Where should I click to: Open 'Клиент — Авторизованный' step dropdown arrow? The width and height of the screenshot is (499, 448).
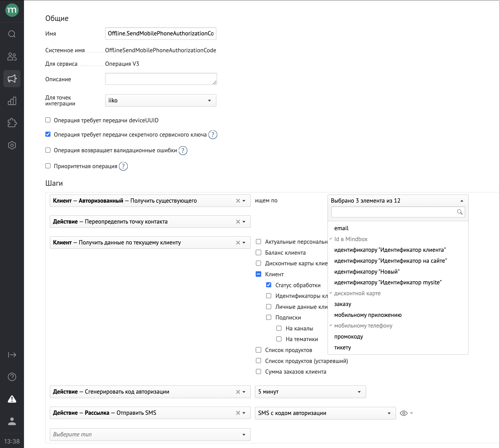244,201
